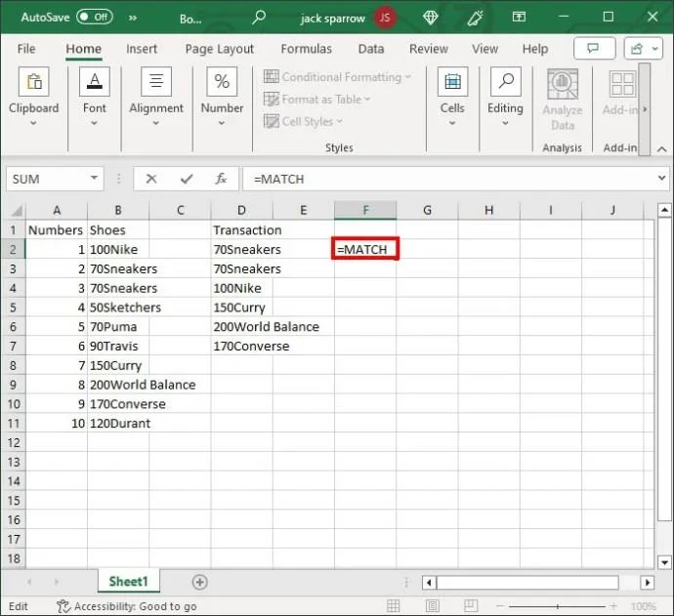
Task: Click cell D6 containing 200World Balance
Action: coord(241,326)
